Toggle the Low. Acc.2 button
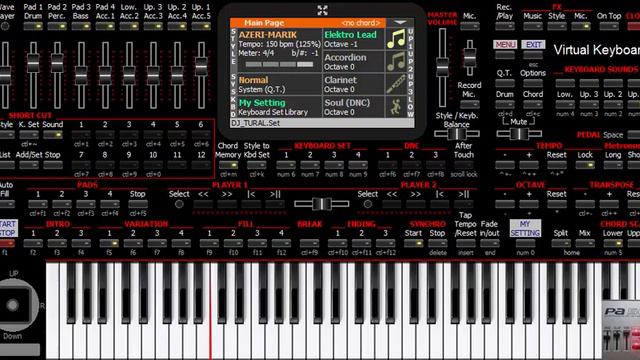Screen dimensions: 640x360 [x=129, y=27]
